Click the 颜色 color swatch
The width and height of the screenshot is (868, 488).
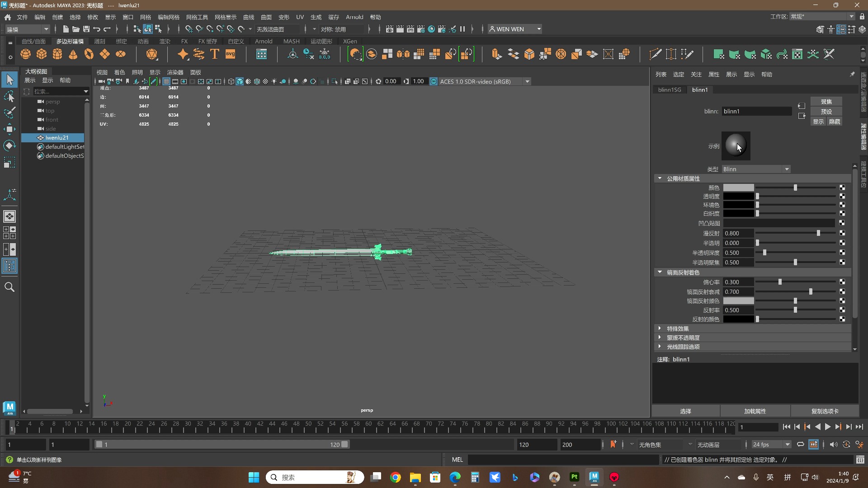click(x=738, y=188)
